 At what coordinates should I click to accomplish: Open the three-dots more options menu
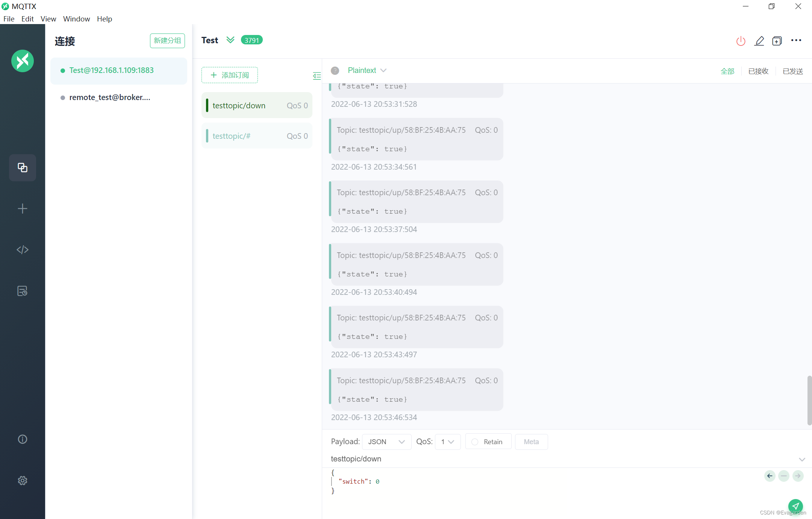(x=796, y=40)
